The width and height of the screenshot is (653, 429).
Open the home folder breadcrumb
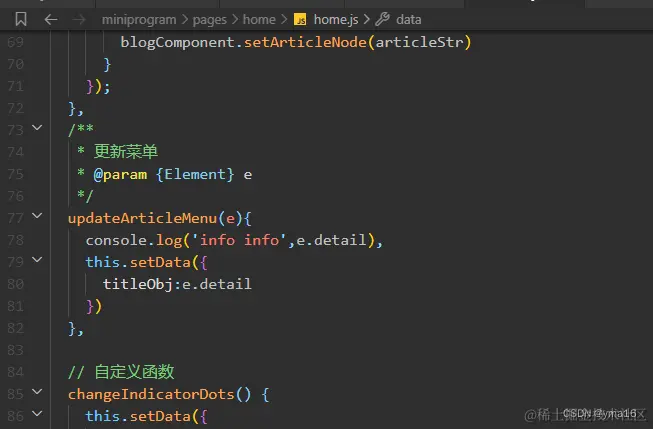pos(259,20)
